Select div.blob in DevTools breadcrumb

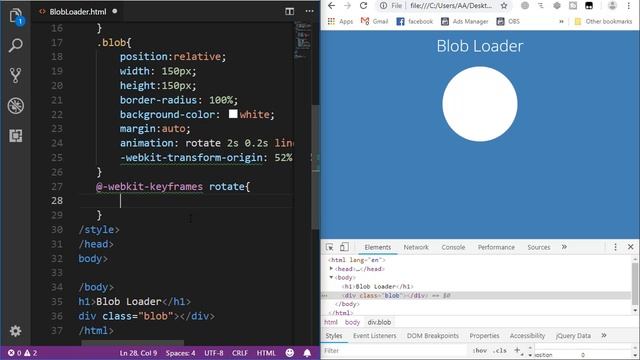(x=379, y=322)
